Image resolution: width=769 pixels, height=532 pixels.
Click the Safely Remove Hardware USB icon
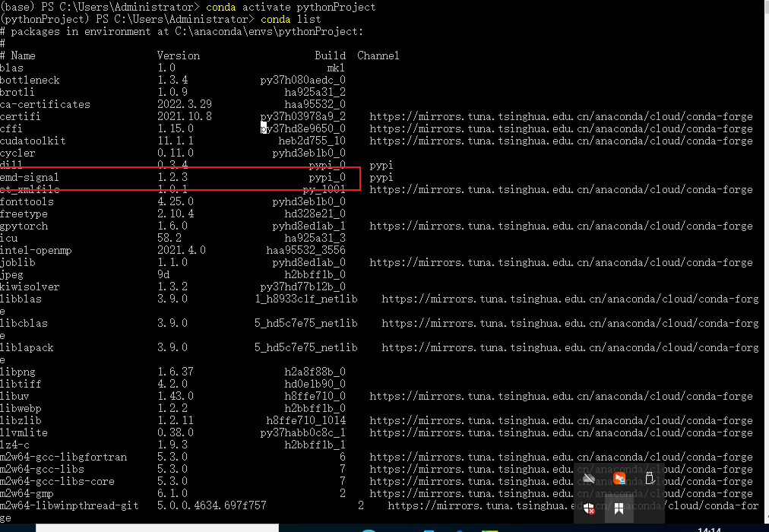(650, 477)
